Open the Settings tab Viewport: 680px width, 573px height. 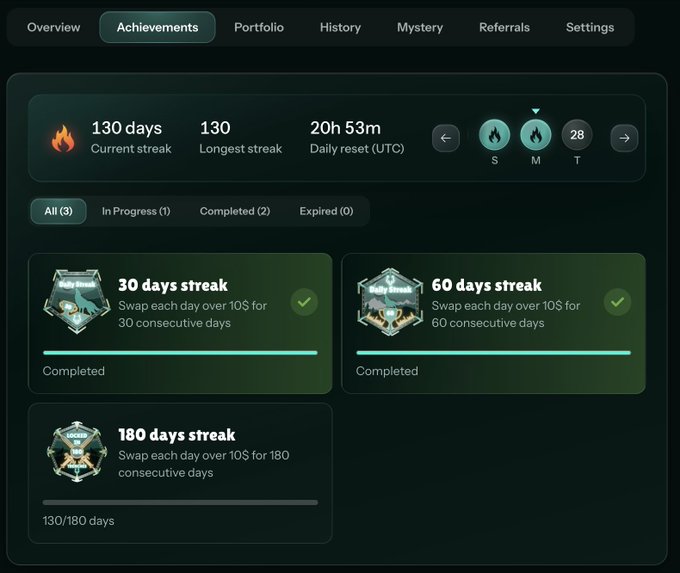tap(590, 27)
